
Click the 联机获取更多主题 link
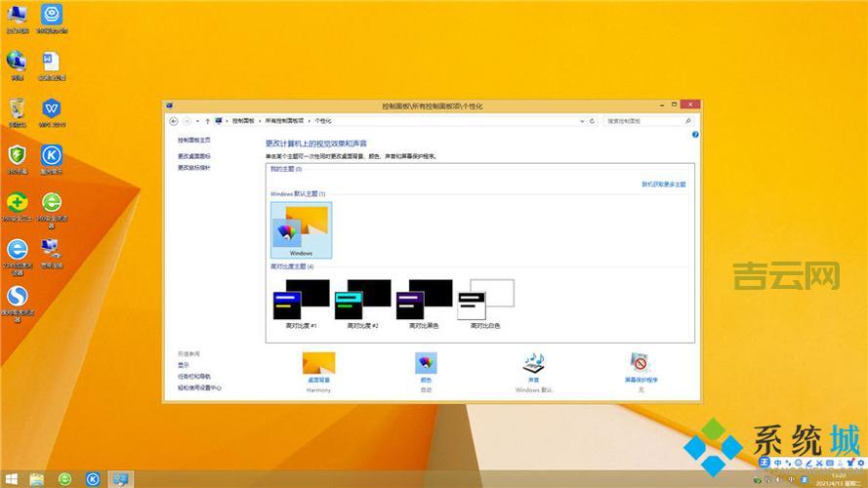[x=663, y=183]
